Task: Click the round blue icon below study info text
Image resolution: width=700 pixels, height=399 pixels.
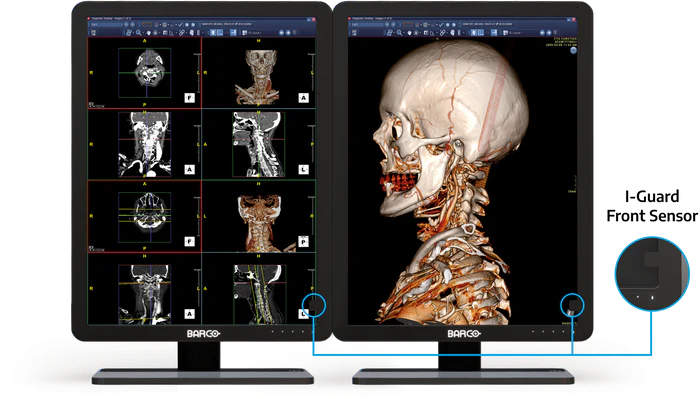Action: (573, 50)
